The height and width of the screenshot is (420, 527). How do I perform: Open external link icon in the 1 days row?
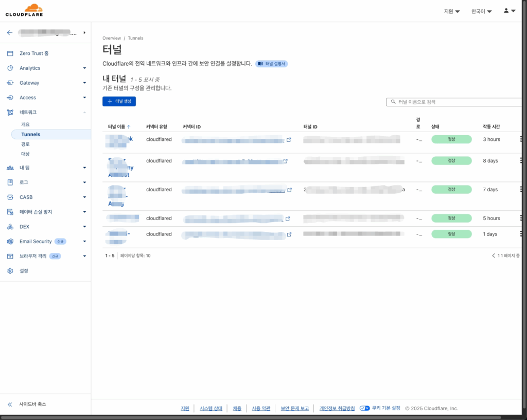click(x=289, y=234)
